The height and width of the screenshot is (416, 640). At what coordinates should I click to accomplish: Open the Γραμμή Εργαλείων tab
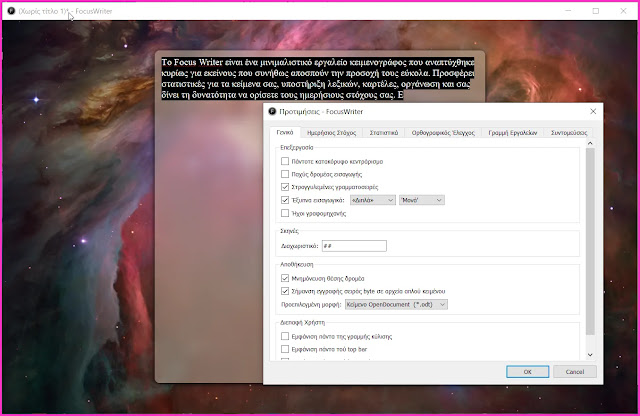pos(513,133)
